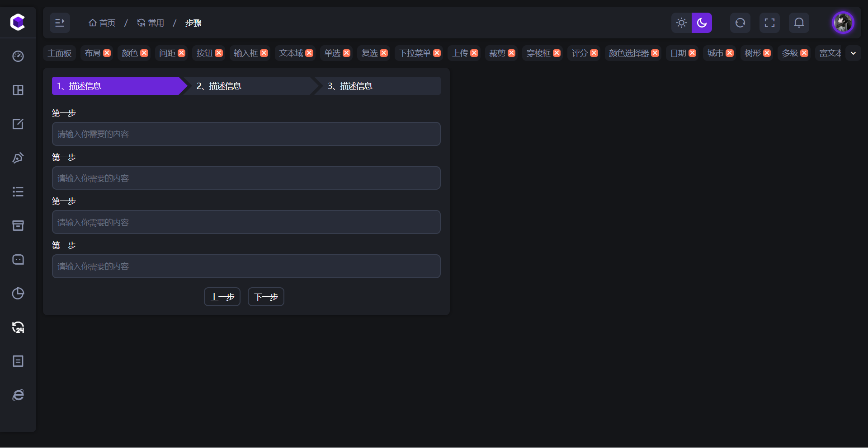The width and height of the screenshot is (868, 448).
Task: Open the archive box sidebar icon
Action: tap(18, 225)
